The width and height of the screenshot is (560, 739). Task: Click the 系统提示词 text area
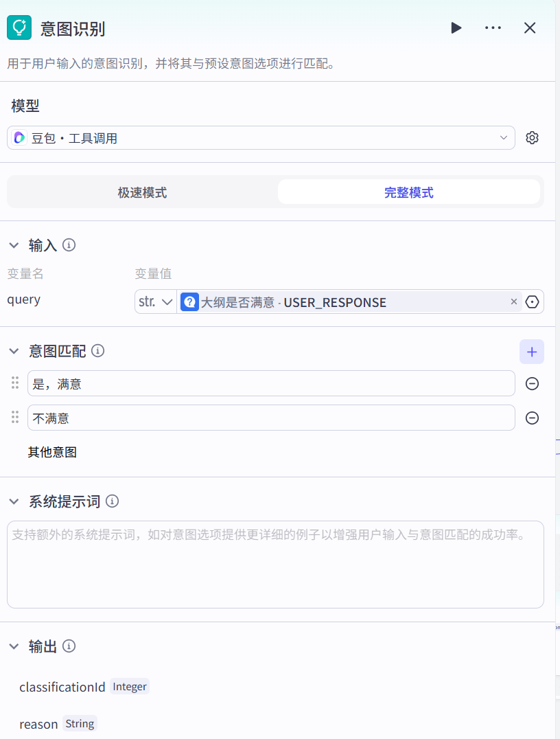[275, 565]
